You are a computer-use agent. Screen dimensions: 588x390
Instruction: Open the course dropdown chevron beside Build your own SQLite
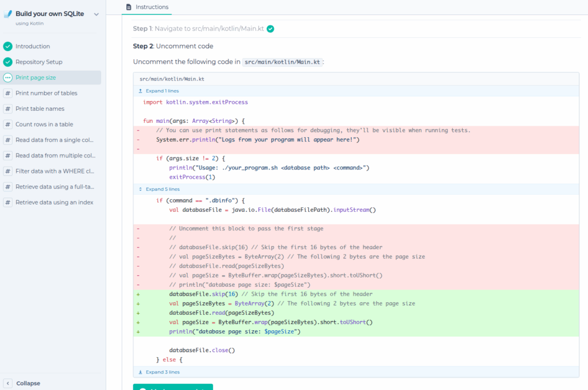coord(96,14)
